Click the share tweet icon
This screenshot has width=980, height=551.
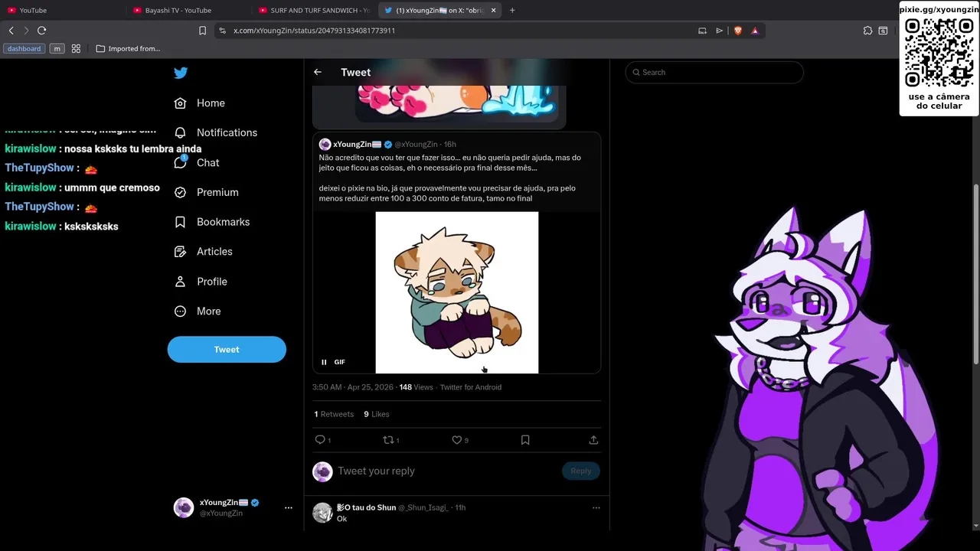click(593, 440)
